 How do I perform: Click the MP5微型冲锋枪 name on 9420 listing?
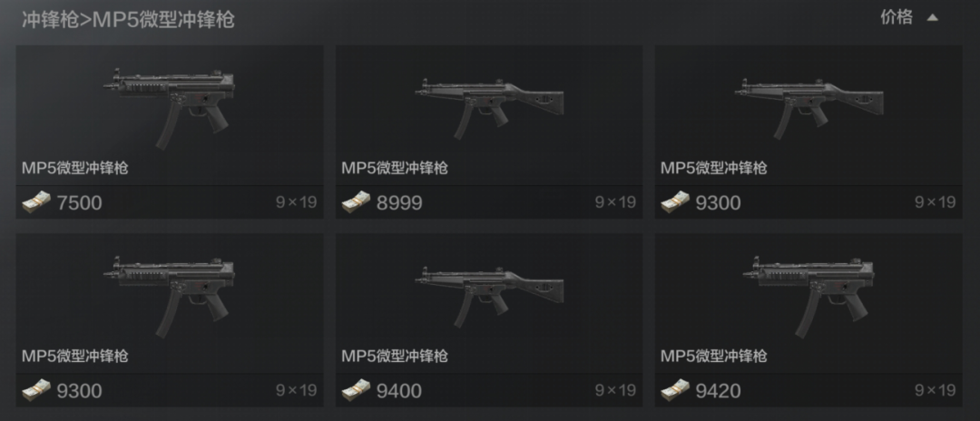click(714, 356)
